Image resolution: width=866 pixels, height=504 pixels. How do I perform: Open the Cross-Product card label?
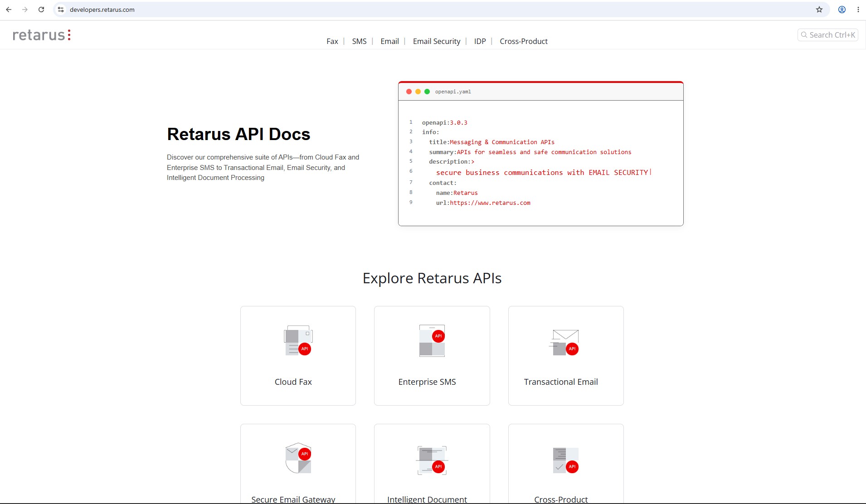pyautogui.click(x=561, y=499)
